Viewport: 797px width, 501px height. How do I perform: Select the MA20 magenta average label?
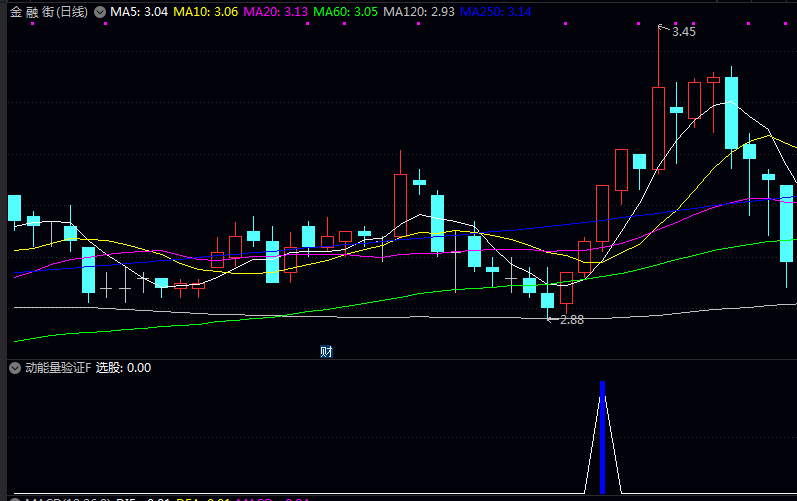click(275, 11)
